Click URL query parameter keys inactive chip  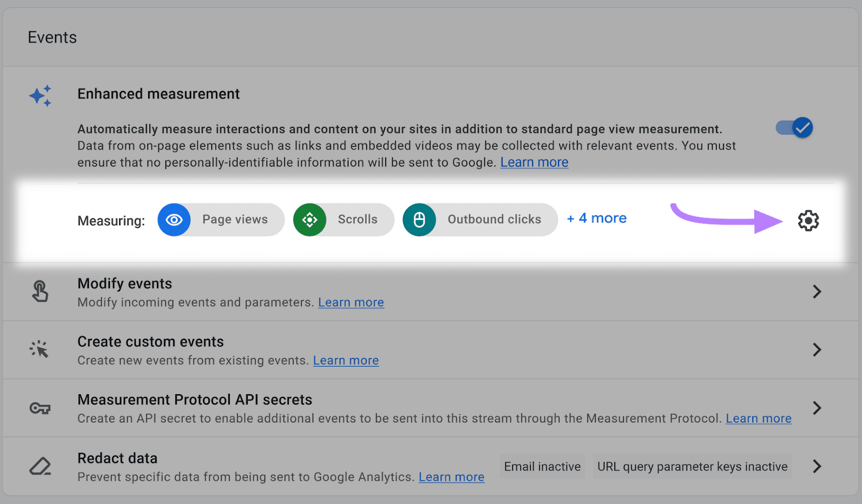692,466
